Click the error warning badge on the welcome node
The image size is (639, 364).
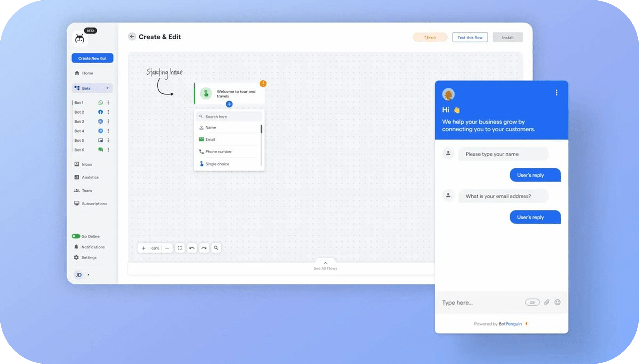pos(263,84)
